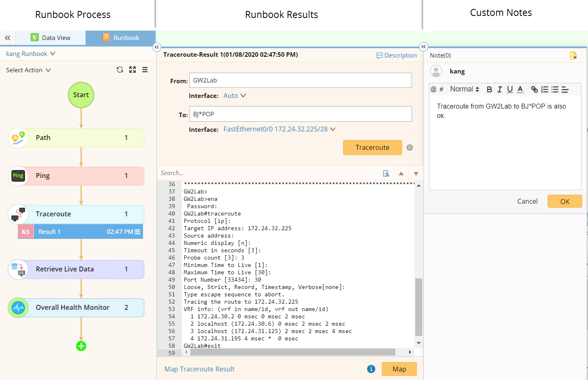Screen dimensions: 588x380
Task: Click the Map Traceroute info icon
Action: click(x=371, y=369)
